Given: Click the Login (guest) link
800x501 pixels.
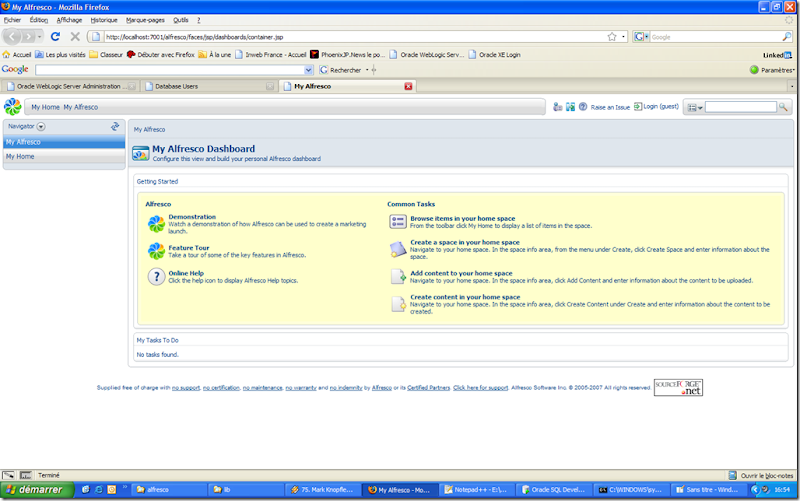Looking at the screenshot, I should coord(661,107).
